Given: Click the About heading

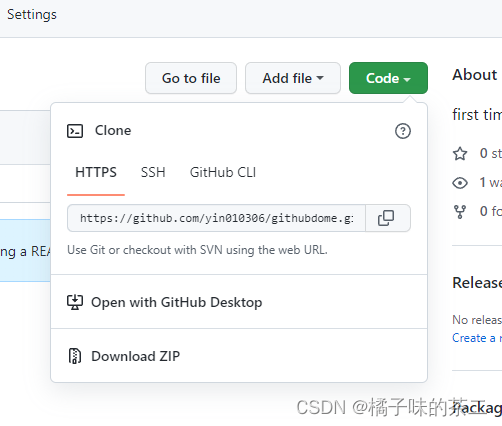Looking at the screenshot, I should pos(475,75).
